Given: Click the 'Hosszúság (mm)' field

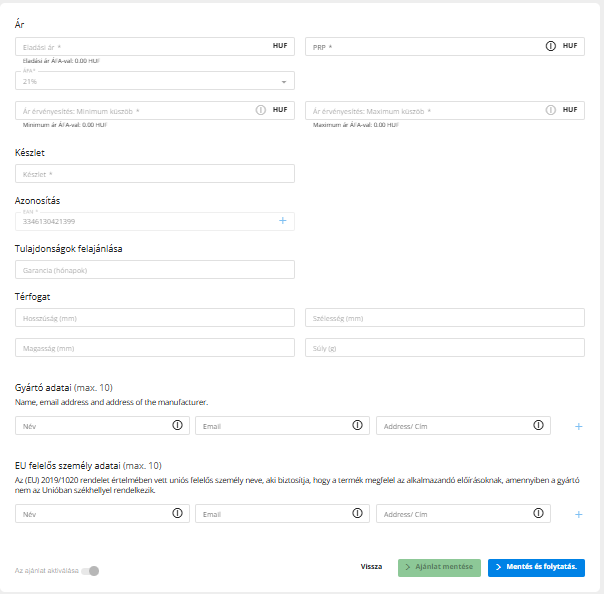Looking at the screenshot, I should [x=155, y=318].
